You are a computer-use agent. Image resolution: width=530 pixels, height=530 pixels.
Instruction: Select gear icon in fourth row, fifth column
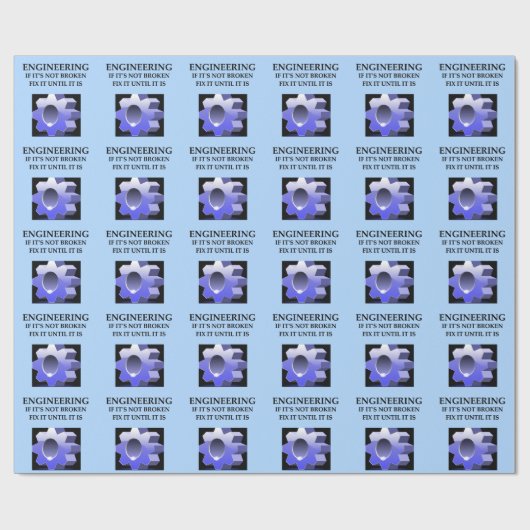coord(389,365)
